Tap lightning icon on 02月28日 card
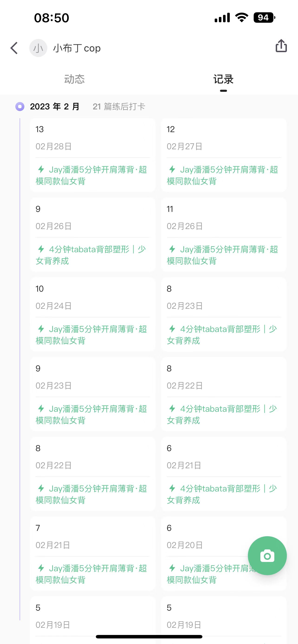298x644 pixels. 41,169
